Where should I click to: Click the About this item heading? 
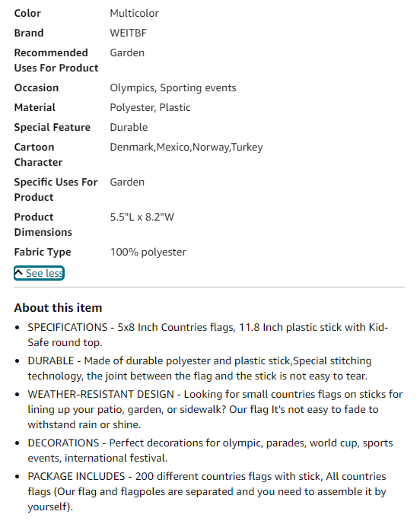58,308
